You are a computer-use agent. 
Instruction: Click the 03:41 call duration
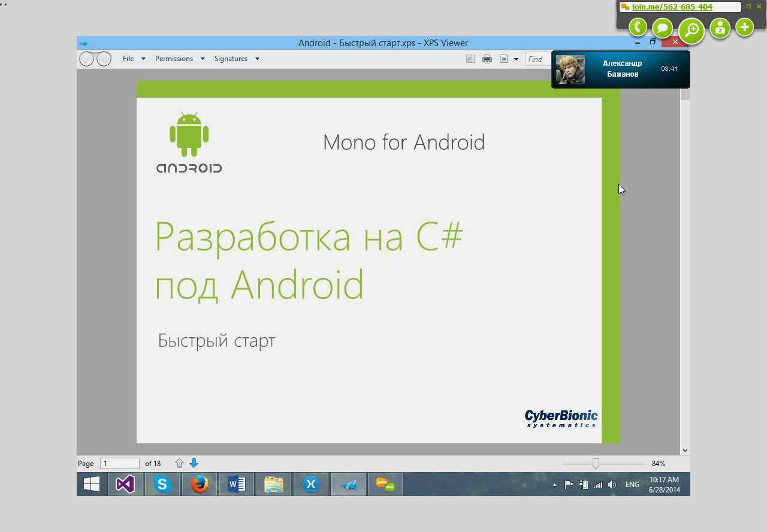[x=669, y=69]
